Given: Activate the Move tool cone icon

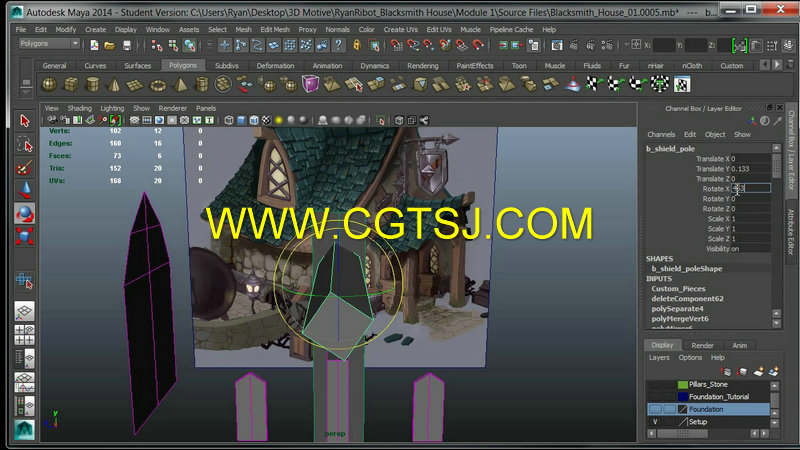Looking at the screenshot, I should point(24,190).
